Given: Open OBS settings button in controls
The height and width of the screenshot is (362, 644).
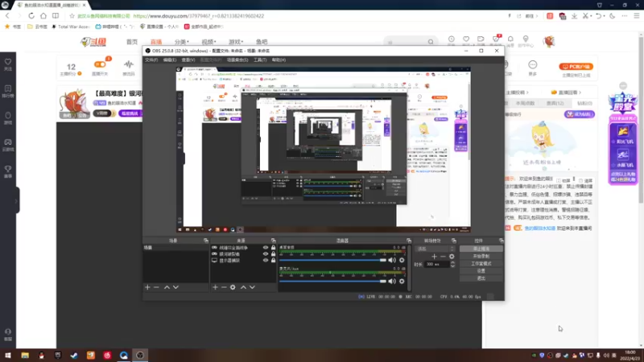Looking at the screenshot, I should (x=481, y=271).
